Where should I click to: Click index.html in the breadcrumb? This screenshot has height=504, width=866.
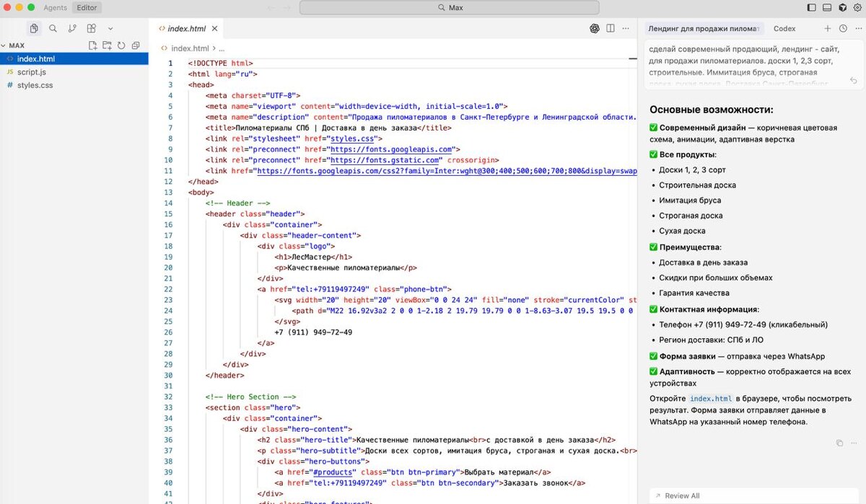tap(190, 48)
